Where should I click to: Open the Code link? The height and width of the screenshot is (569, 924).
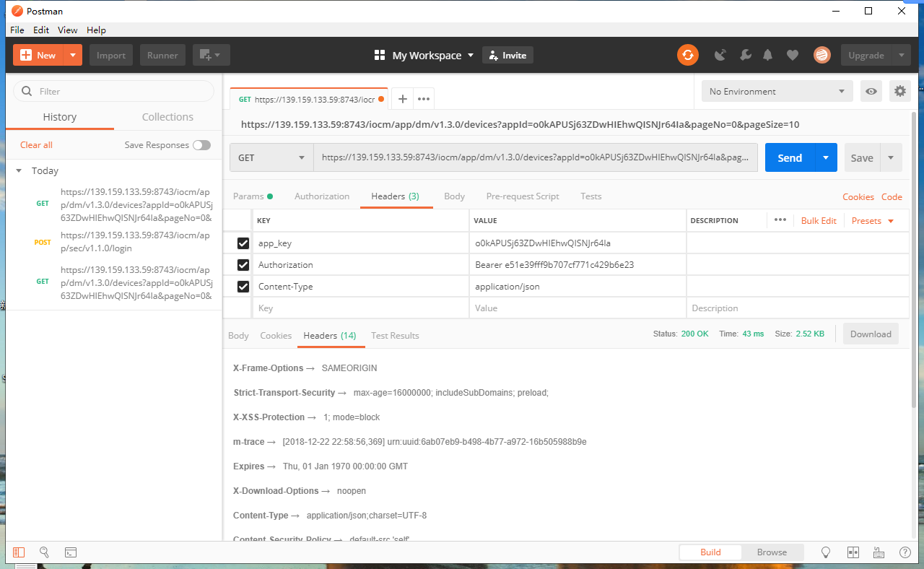tap(892, 197)
